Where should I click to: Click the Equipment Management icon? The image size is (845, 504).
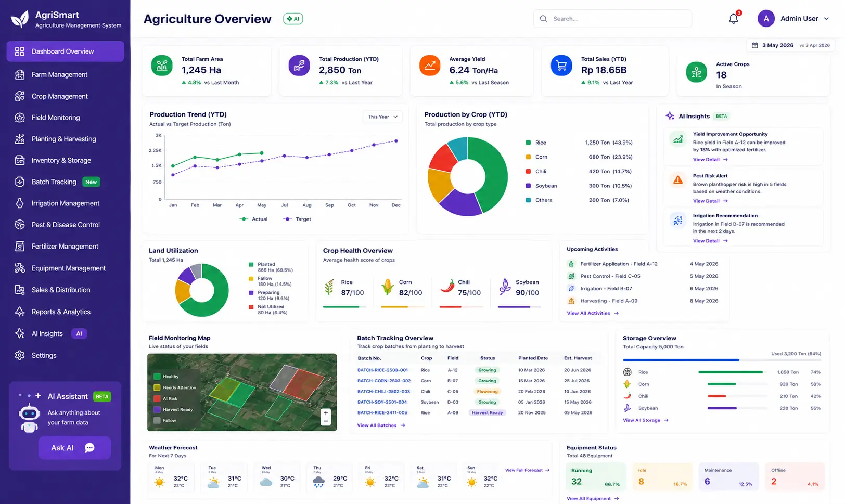(x=20, y=268)
